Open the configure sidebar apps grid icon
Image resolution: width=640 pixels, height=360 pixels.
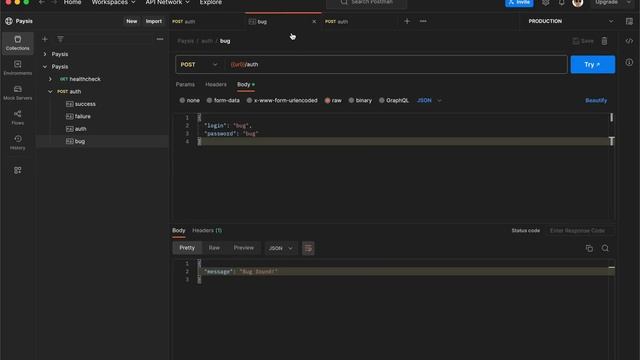[18, 170]
